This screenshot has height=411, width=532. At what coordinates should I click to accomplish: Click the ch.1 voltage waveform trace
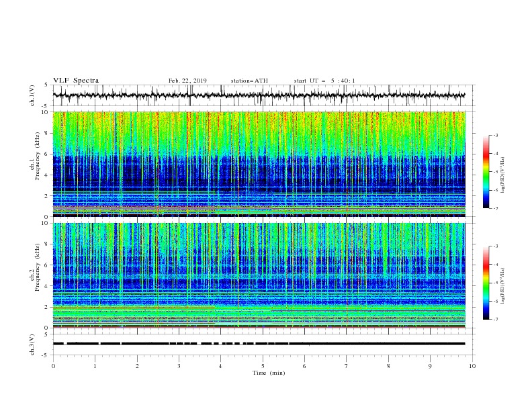pos(259,95)
